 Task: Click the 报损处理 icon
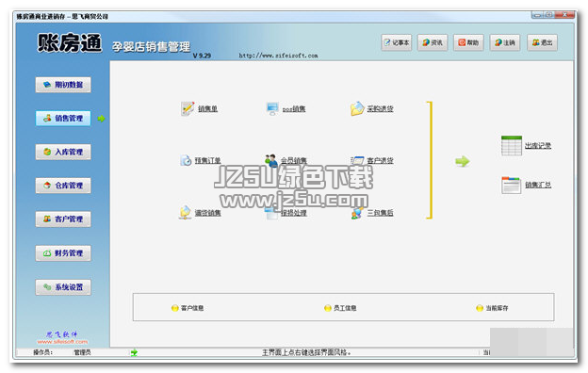click(x=271, y=213)
